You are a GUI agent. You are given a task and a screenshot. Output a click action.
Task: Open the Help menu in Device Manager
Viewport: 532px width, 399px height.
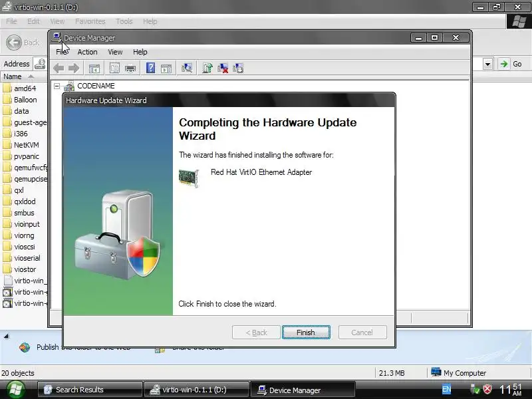[x=140, y=52]
